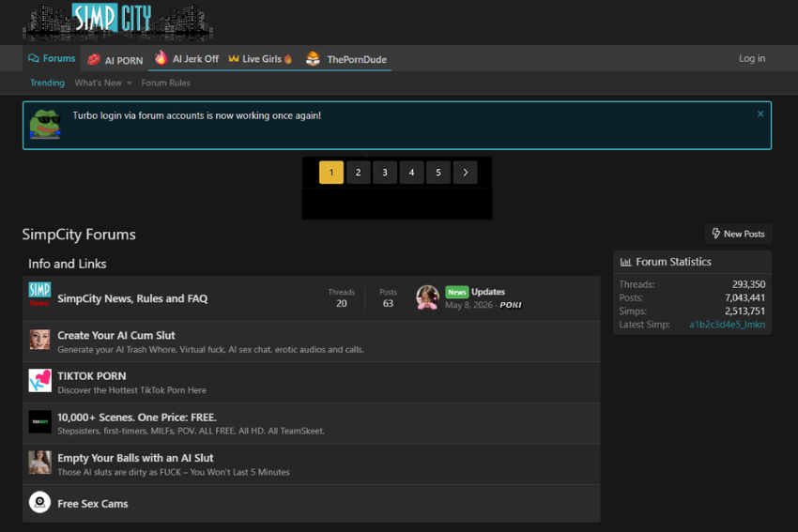
Task: Click the Forum Statistics chart icon
Action: point(625,262)
